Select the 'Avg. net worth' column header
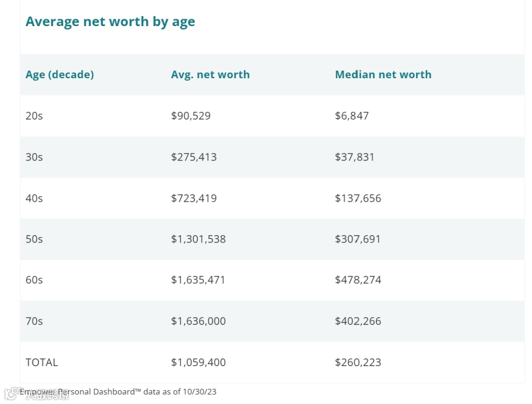 click(210, 75)
